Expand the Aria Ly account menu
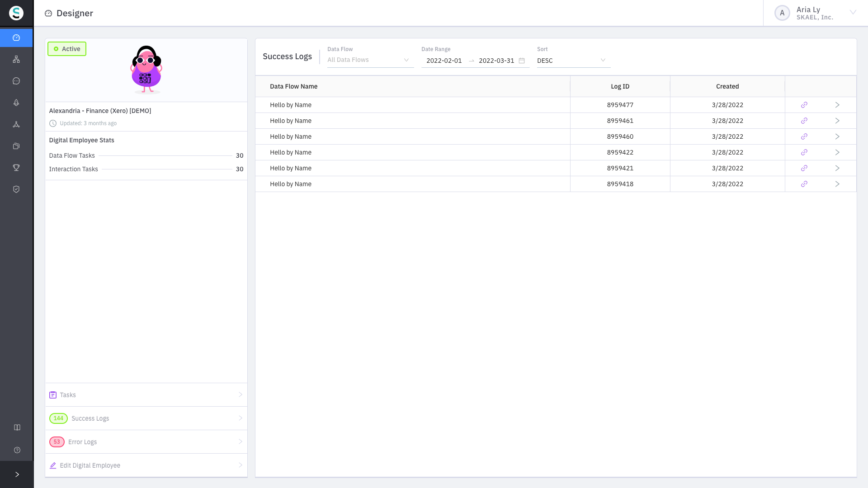Viewport: 868px width, 488px height. (853, 13)
